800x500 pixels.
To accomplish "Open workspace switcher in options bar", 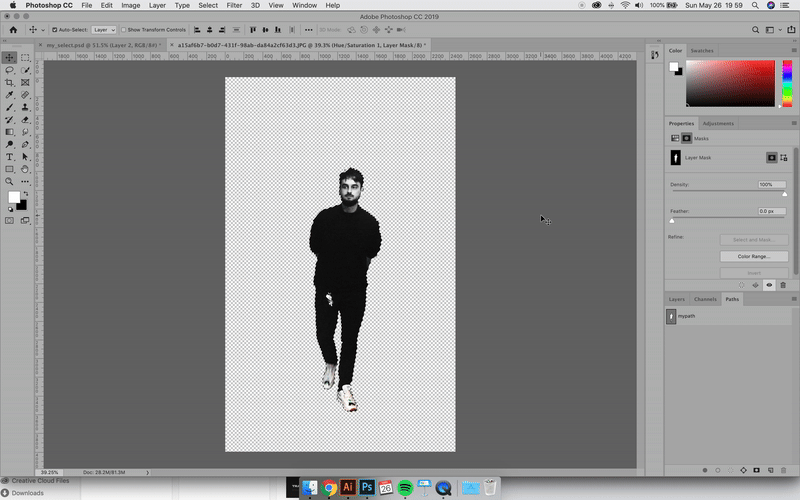I will [771, 30].
